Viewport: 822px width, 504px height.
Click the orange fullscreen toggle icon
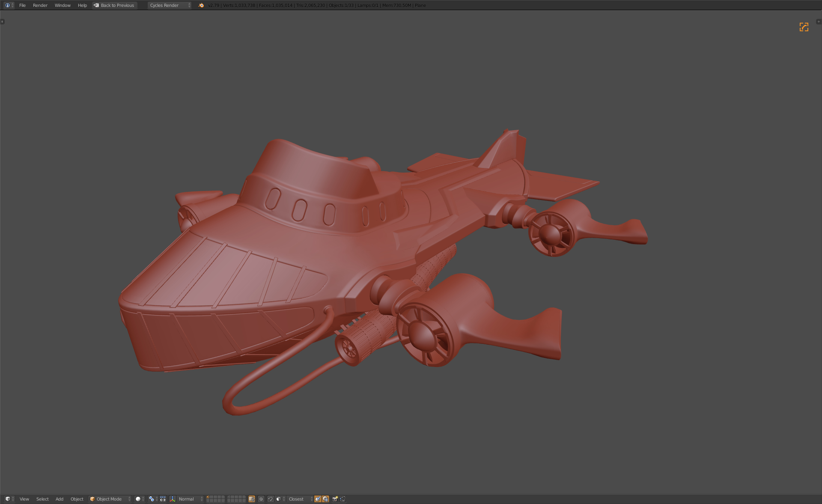[x=804, y=27]
